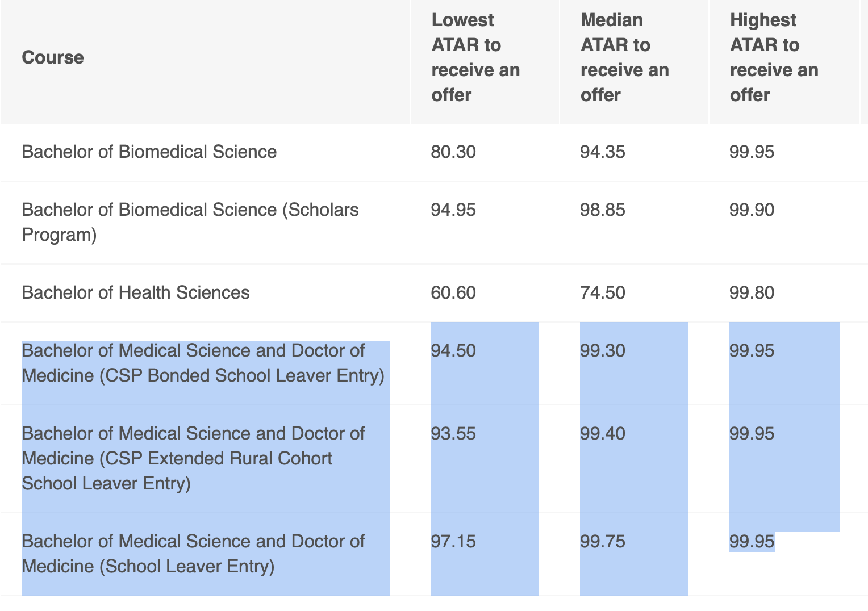
Task: Click the Median ATAR column header
Action: point(624,57)
